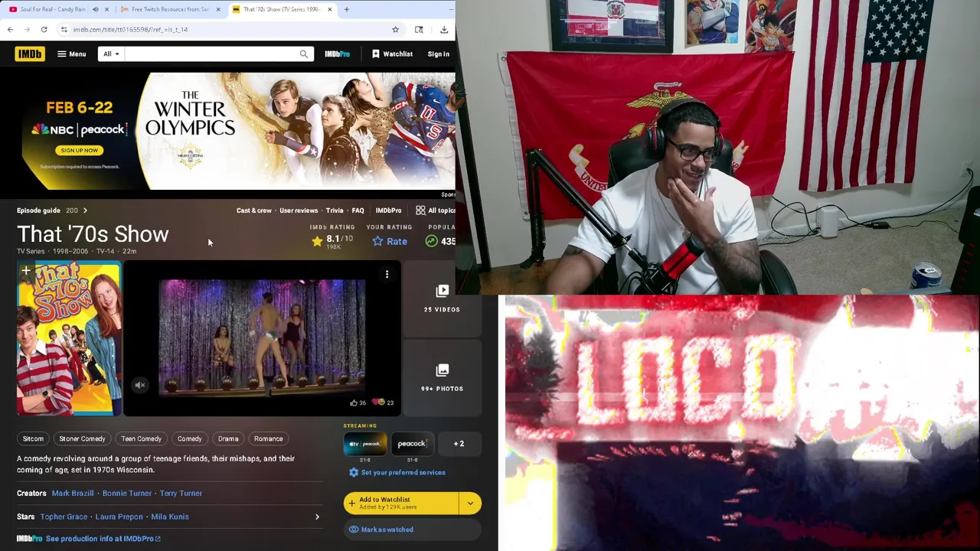Open star Laura Prepon's page
This screenshot has height=551, width=980.
click(x=119, y=517)
